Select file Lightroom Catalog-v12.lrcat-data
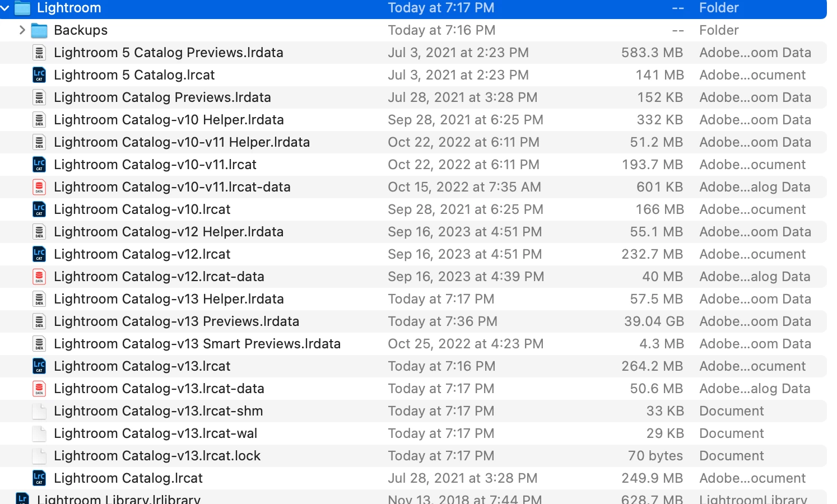This screenshot has height=504, width=837. pyautogui.click(x=159, y=277)
